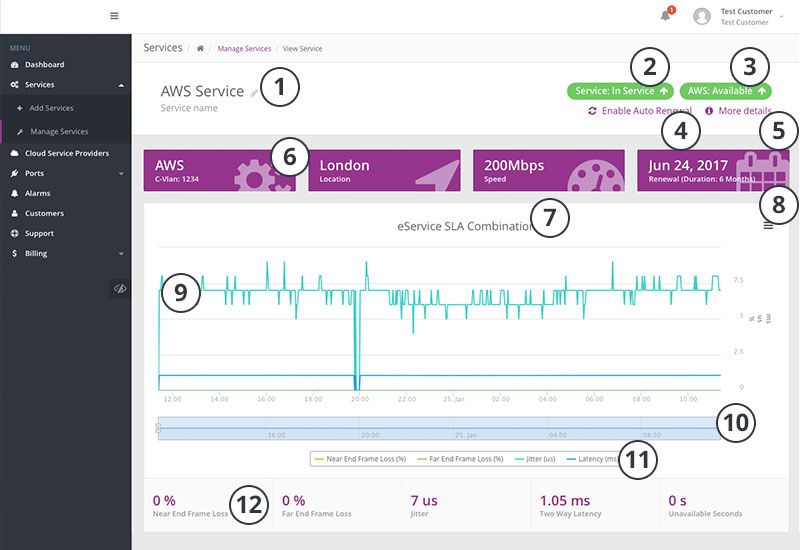This screenshot has width=800, height=550.
Task: Toggle Near End Frame Loss legend series
Action: coord(360,459)
